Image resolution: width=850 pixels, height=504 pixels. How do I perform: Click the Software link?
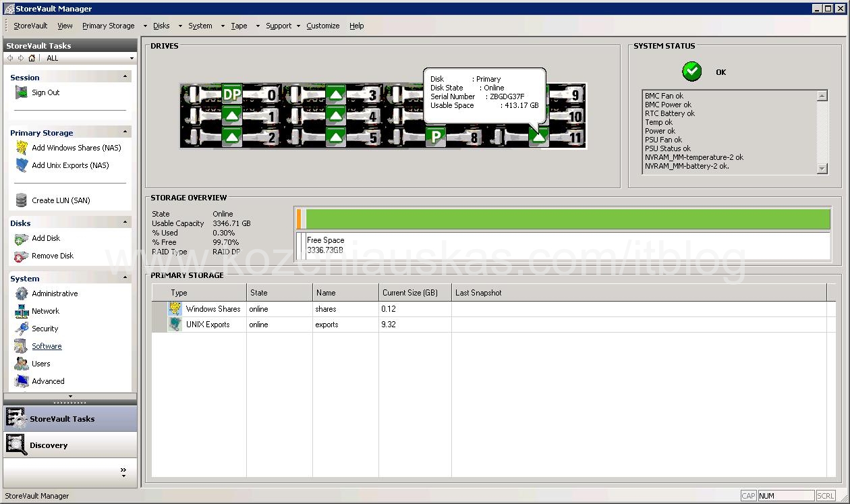[47, 346]
